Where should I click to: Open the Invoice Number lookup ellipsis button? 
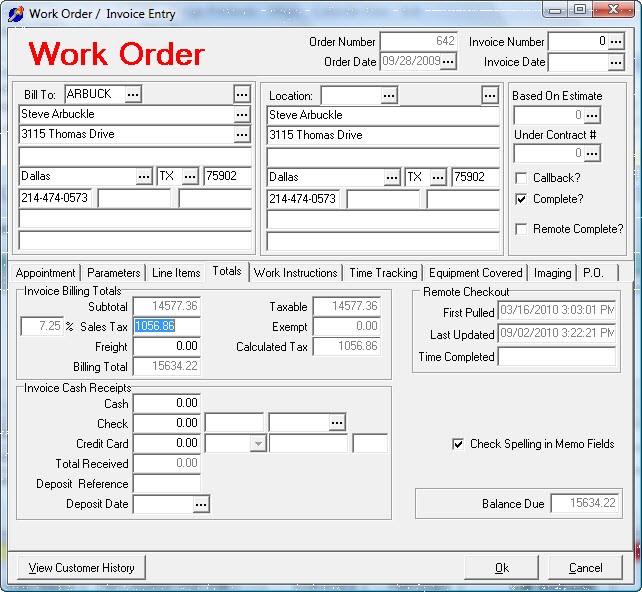tap(616, 42)
